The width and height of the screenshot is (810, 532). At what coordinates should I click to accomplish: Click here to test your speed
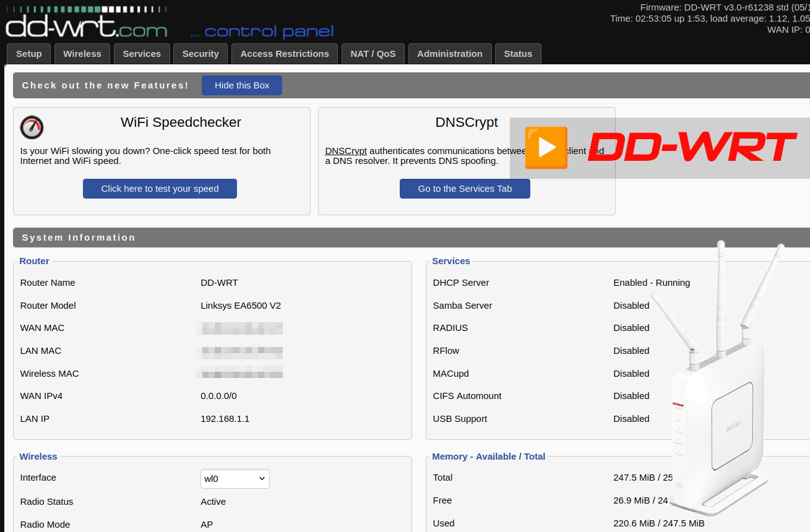tap(160, 188)
